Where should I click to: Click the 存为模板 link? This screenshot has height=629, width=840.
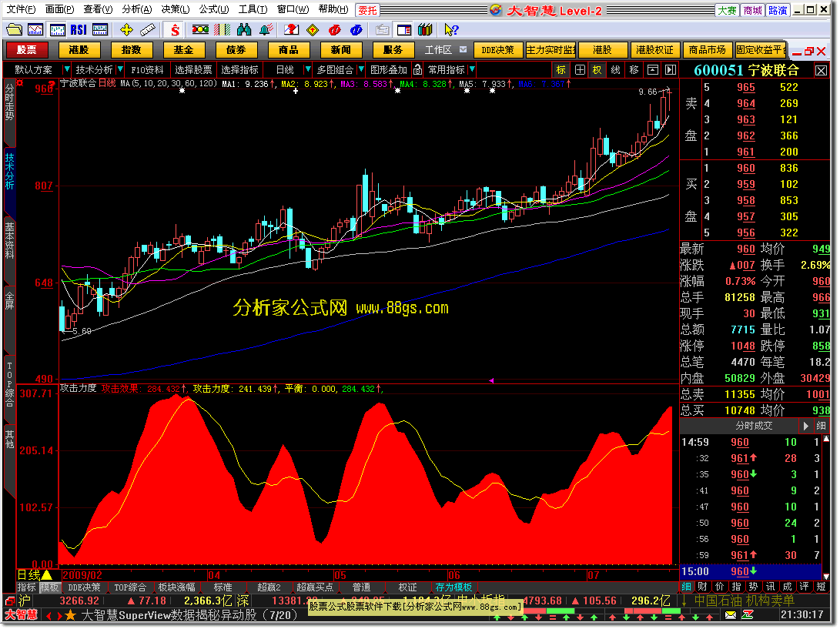[x=453, y=587]
